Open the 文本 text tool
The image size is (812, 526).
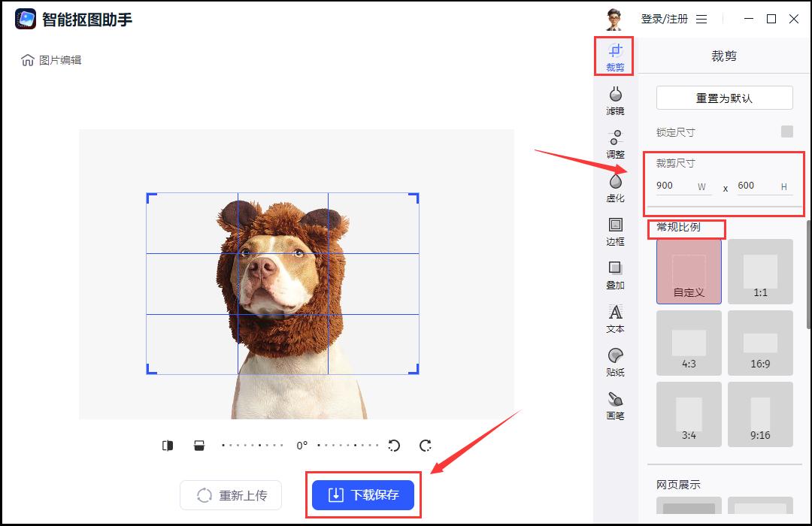pos(615,317)
